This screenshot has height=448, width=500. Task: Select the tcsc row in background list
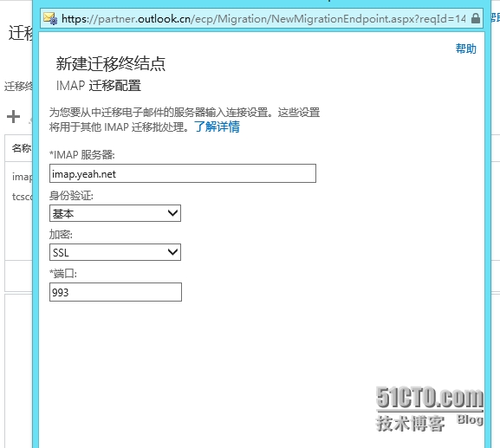(x=22, y=197)
